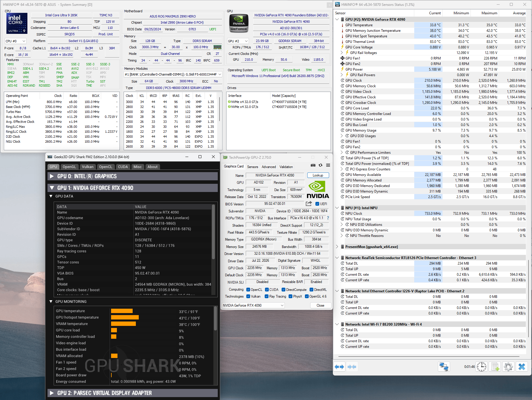
Task: Click the memory module chip icon beside 100.0 MHz
Action: pyautogui.click(x=217, y=47)
